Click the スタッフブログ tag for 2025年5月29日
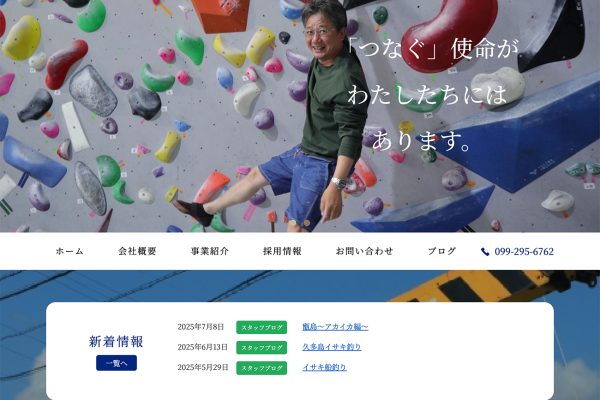This screenshot has width=600, height=400. [261, 368]
